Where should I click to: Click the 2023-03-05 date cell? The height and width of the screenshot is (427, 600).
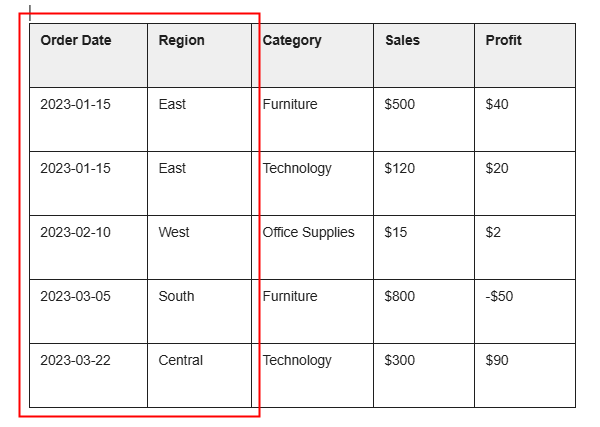(x=75, y=297)
